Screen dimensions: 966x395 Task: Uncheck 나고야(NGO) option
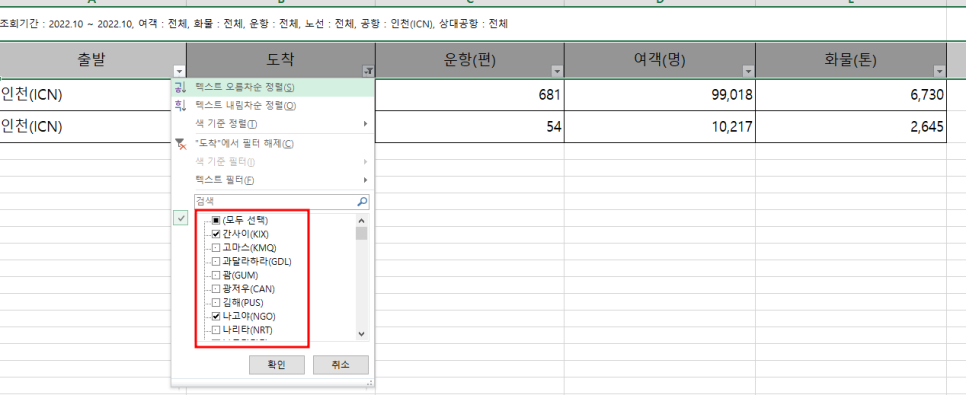216,316
